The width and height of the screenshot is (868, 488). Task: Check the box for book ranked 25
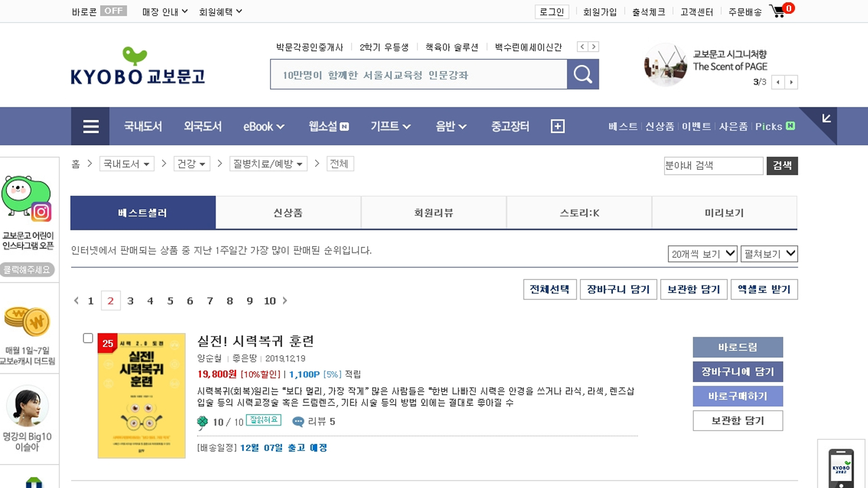click(88, 338)
